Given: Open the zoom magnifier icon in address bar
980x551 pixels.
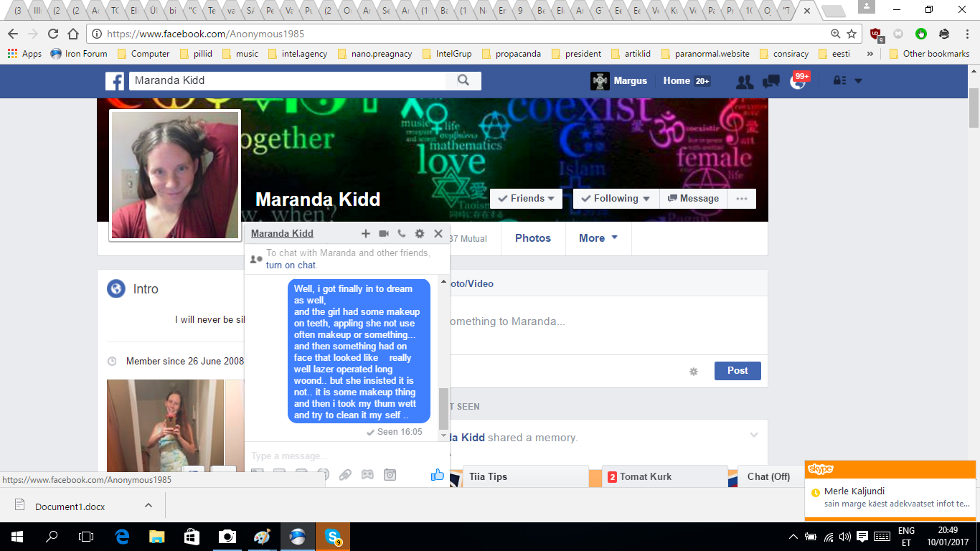Looking at the screenshot, I should [835, 34].
